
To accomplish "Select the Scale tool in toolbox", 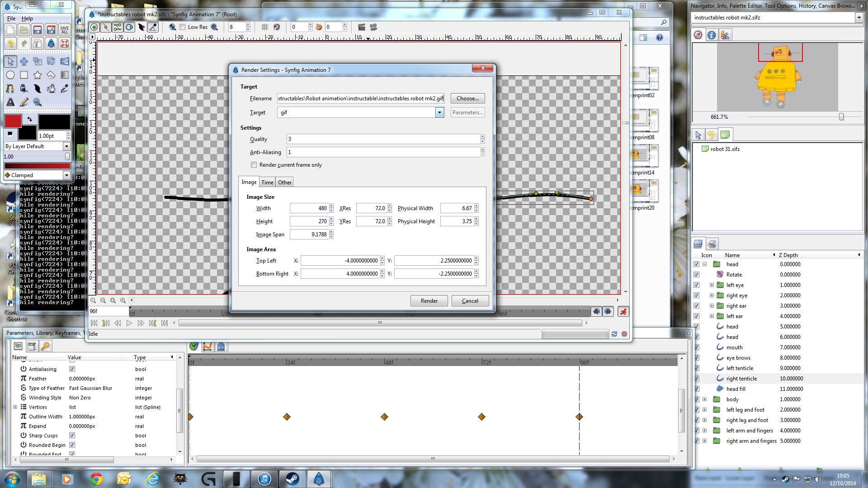I will pos(38,61).
